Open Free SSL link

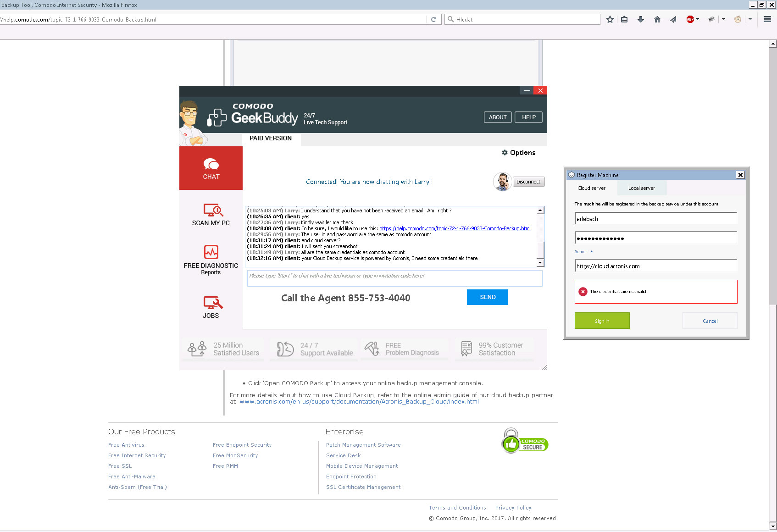[x=120, y=466]
